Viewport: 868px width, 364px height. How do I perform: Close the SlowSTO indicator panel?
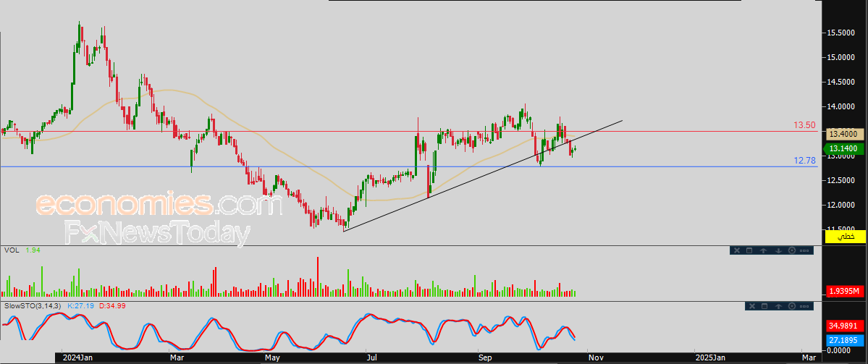(x=751, y=306)
